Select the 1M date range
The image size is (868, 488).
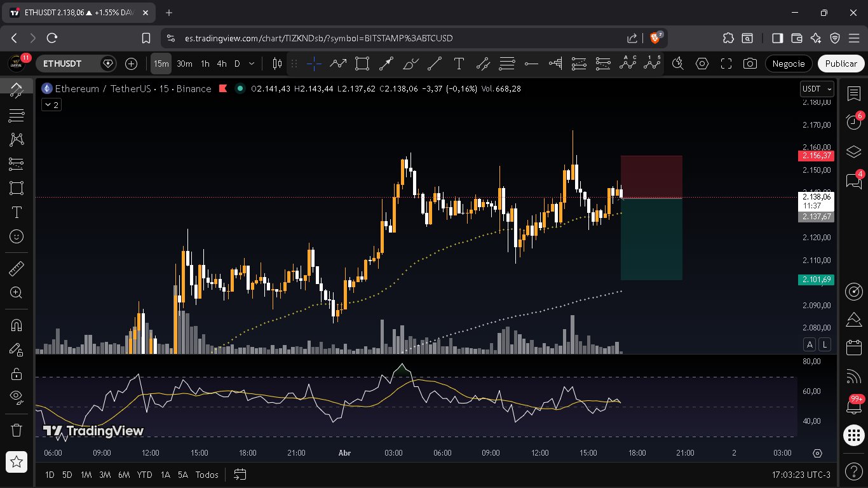(86, 475)
